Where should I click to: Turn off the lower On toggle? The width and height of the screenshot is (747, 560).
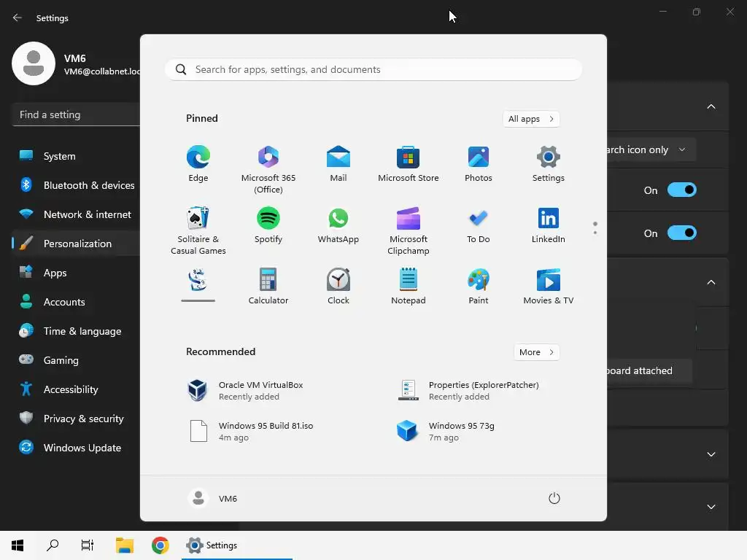(x=682, y=233)
